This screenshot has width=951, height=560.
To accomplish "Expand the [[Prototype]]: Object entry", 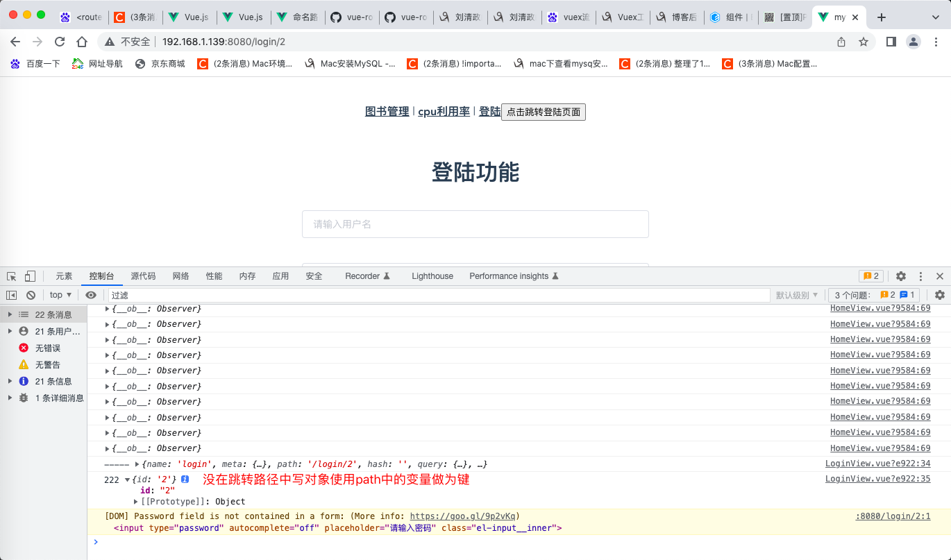I will click(x=136, y=501).
